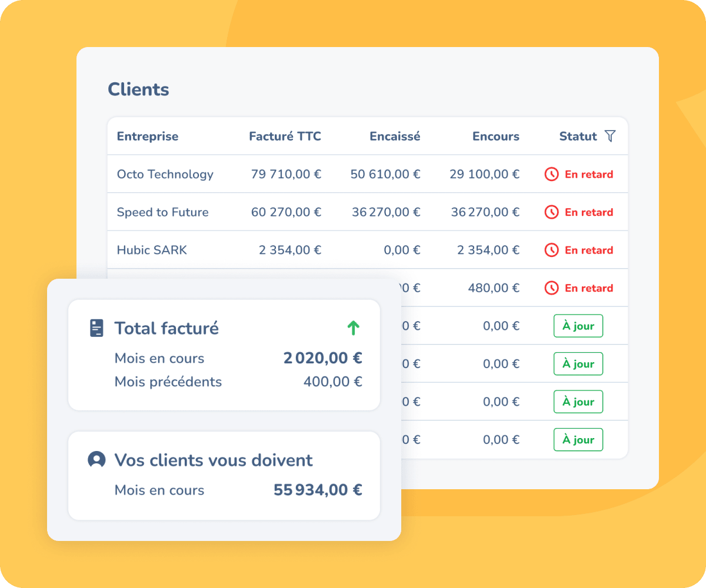Select the 79 710,00 € invoiced amount

coord(287,174)
